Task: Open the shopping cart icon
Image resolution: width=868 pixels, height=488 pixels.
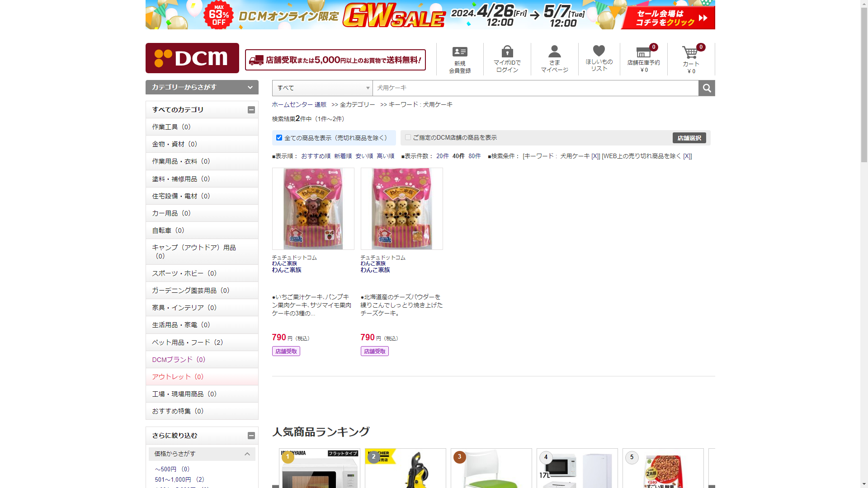Action: point(690,53)
